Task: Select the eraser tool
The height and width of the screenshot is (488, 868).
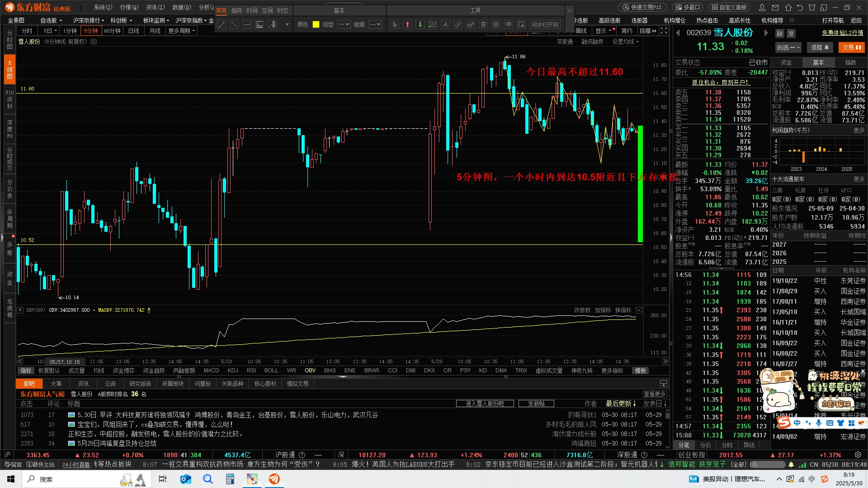Action: coord(471,25)
